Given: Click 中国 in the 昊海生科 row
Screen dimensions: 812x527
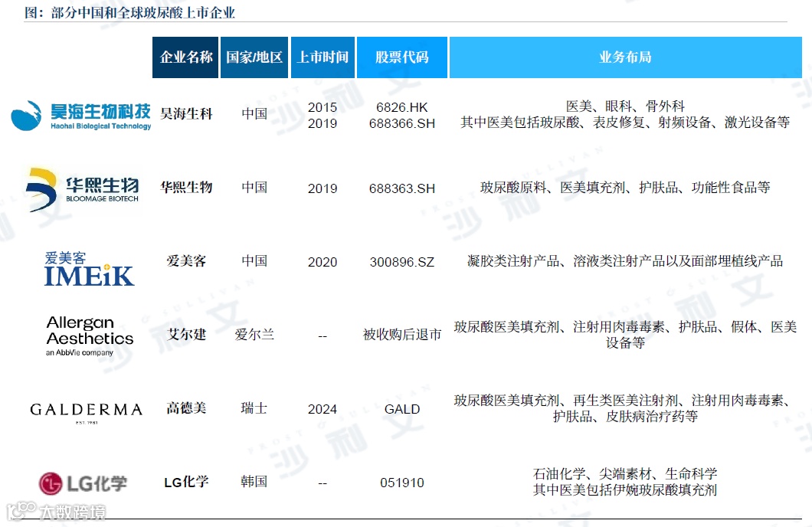Looking at the screenshot, I should [254, 113].
